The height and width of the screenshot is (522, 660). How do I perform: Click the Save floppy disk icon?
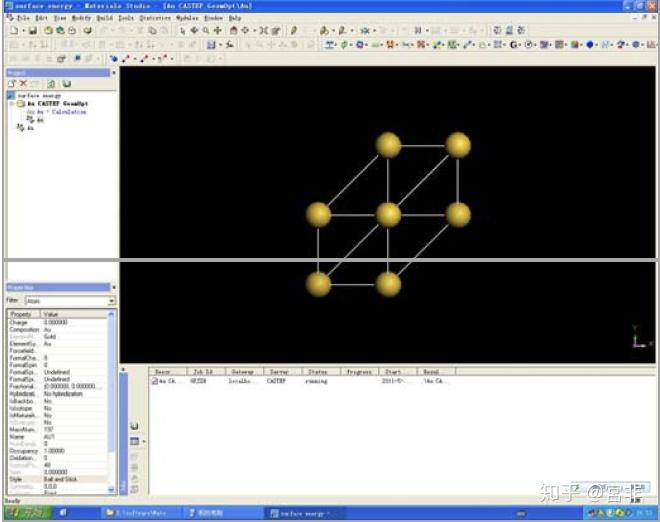[33, 30]
